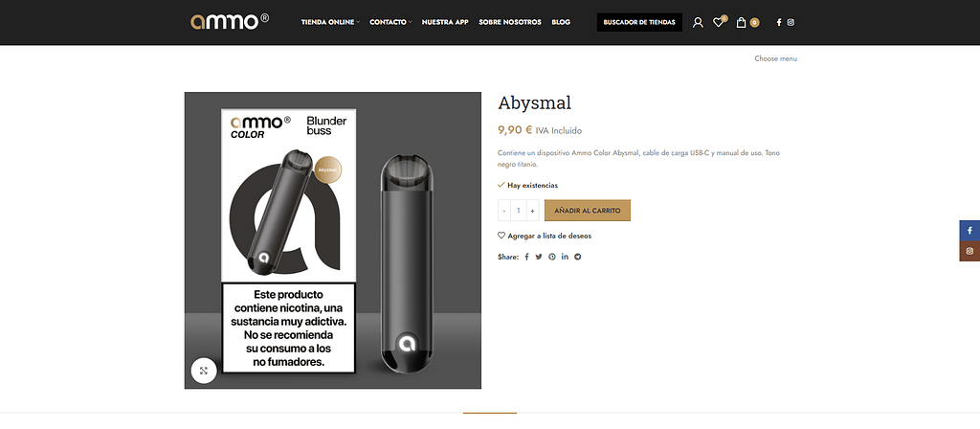
Task: Share product on Telegram
Action: point(577,257)
